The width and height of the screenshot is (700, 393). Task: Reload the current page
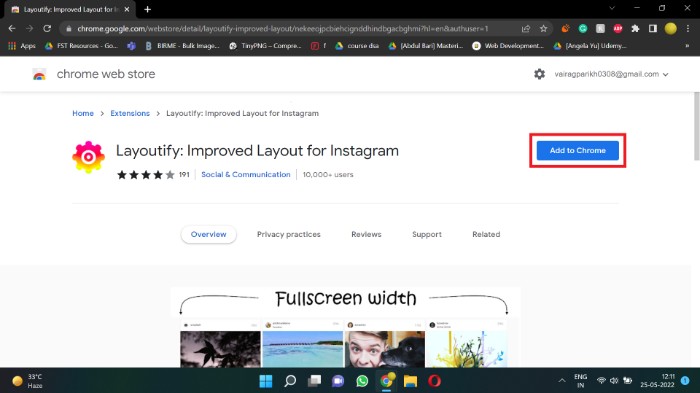pyautogui.click(x=47, y=29)
